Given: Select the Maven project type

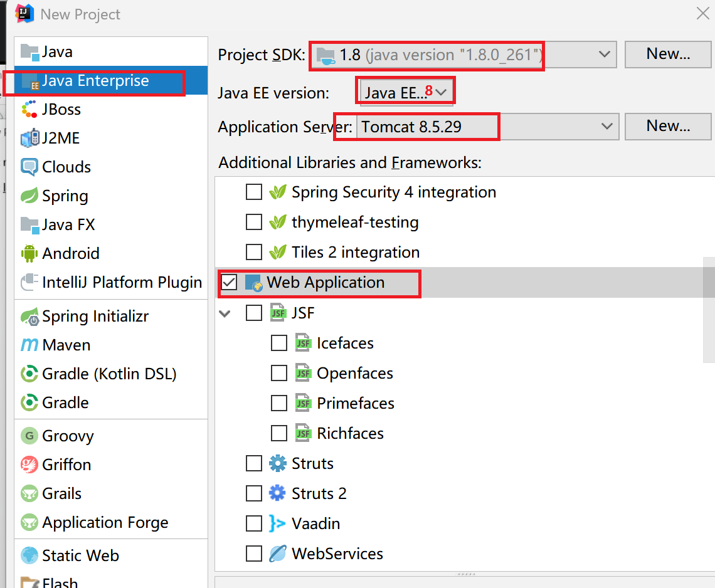Looking at the screenshot, I should [x=111, y=345].
